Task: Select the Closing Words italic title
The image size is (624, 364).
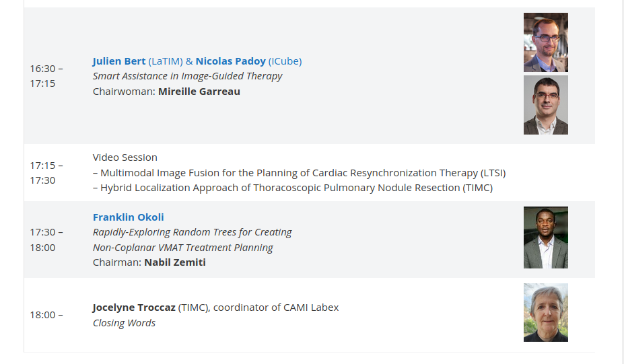Action: click(124, 323)
